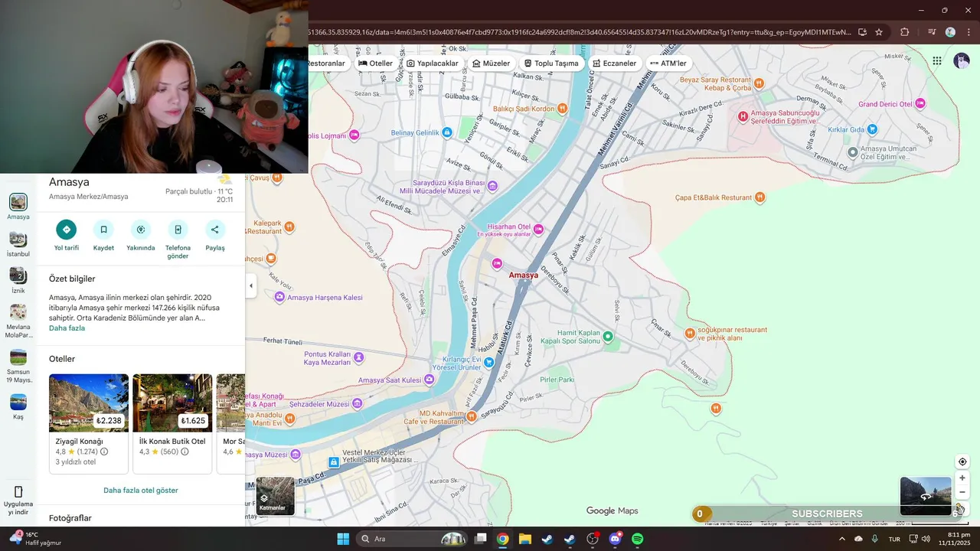Select Kırlangıç Evi Yöresel Ürünler marker
Viewport: 980px width, 551px height.
click(489, 363)
